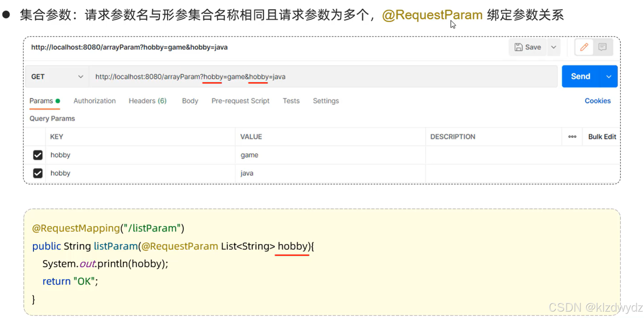644x318 pixels.
Task: Click Bulk Edit for query params
Action: tap(602, 137)
